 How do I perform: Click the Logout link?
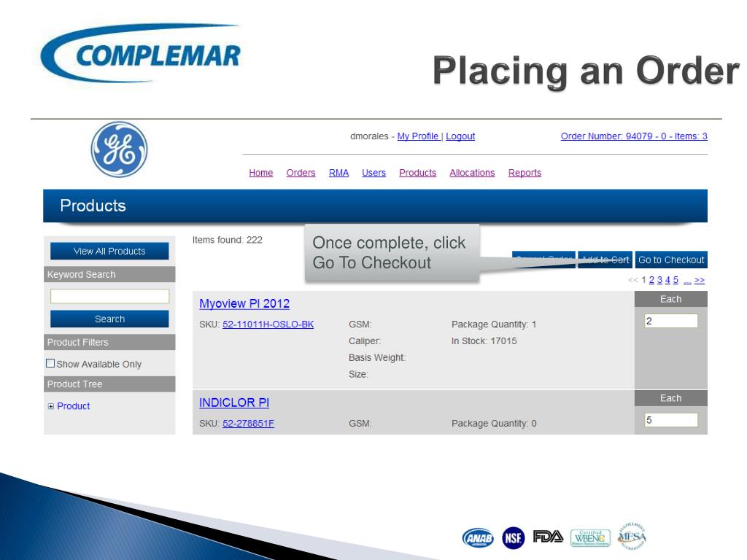[x=460, y=136]
